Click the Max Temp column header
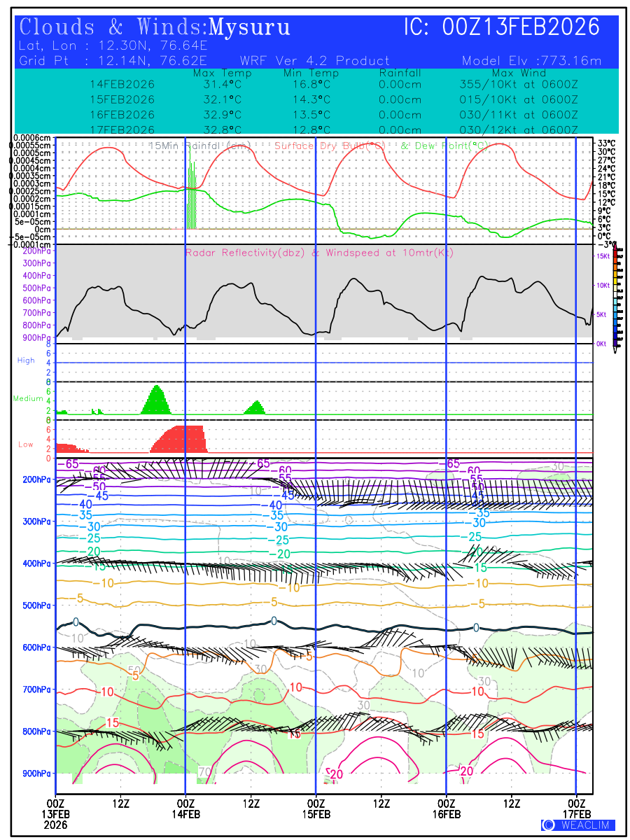Viewport: 630px width, 840px height. pos(217,73)
